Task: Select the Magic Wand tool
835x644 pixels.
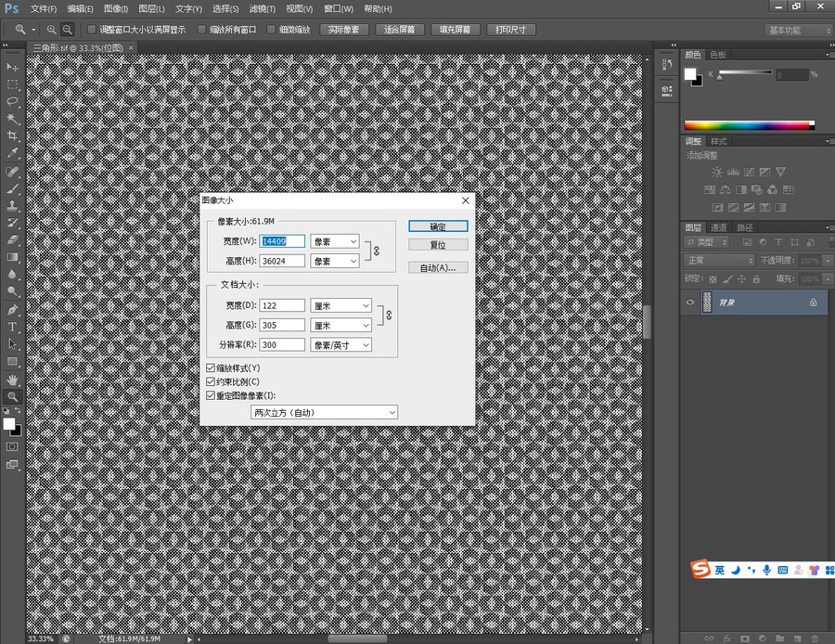Action: [12, 118]
